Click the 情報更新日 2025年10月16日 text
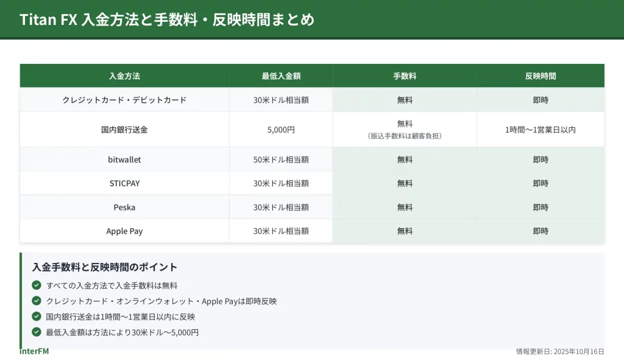This screenshot has width=624, height=364. point(559,352)
